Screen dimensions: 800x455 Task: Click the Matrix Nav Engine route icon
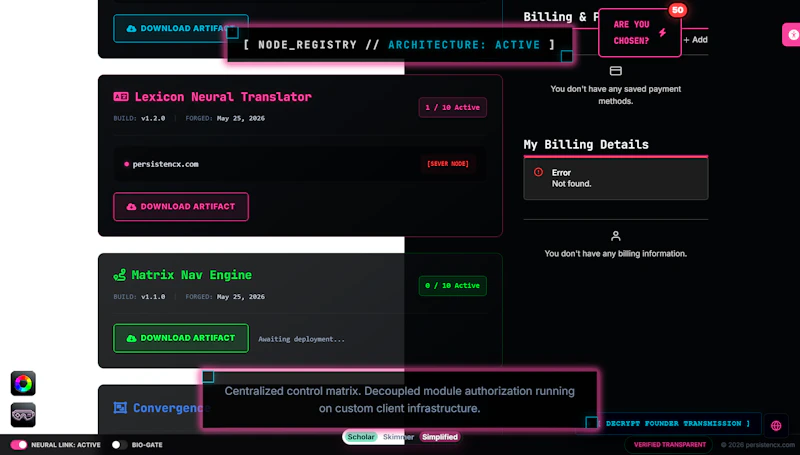pos(119,275)
